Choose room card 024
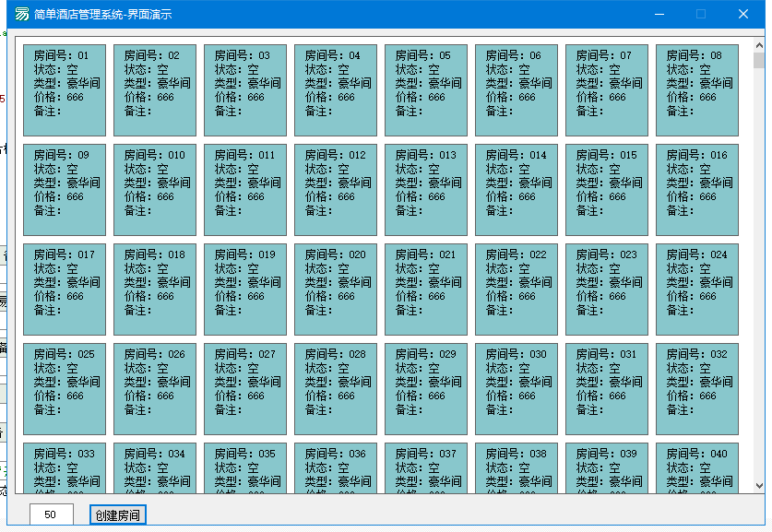The image size is (772, 532). click(697, 290)
